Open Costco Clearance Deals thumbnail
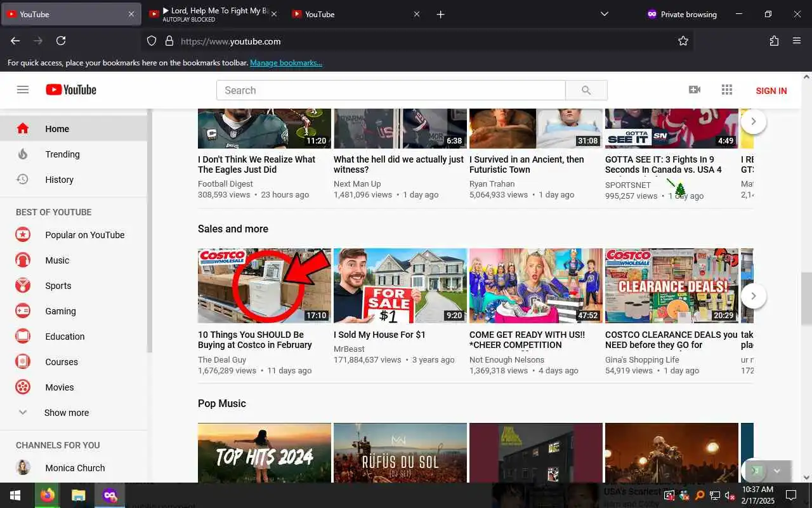This screenshot has width=812, height=508. click(x=672, y=286)
